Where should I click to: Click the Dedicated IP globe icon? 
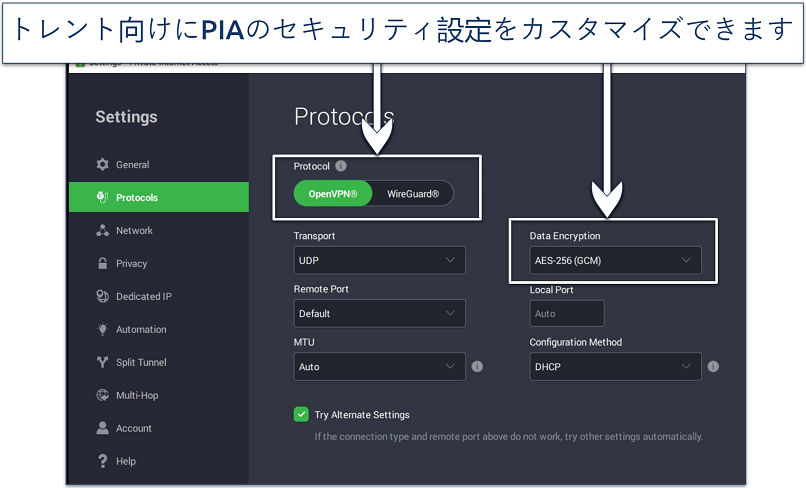click(102, 297)
